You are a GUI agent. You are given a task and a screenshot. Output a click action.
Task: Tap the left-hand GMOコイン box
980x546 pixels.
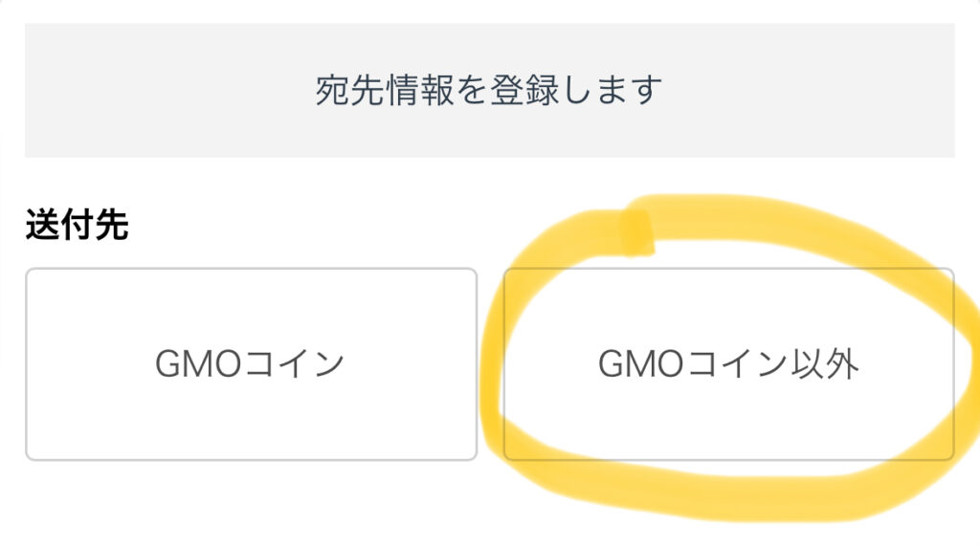(251, 364)
